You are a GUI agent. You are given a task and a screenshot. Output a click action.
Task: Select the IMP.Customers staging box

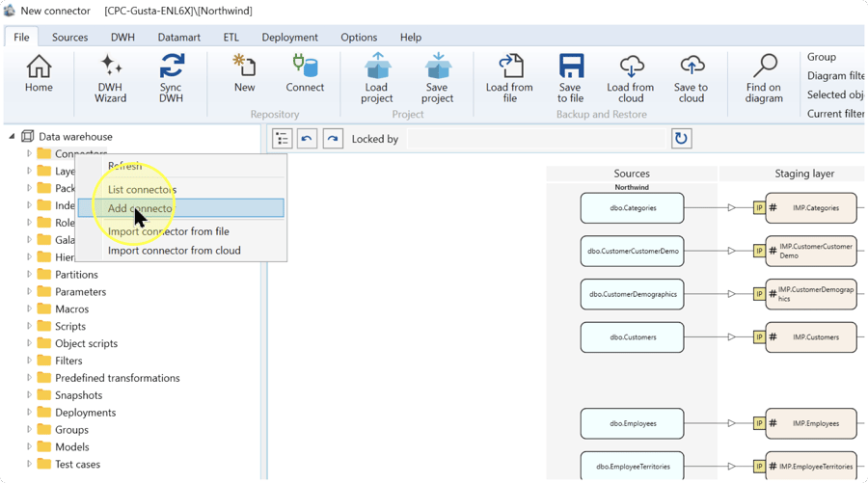click(x=811, y=336)
